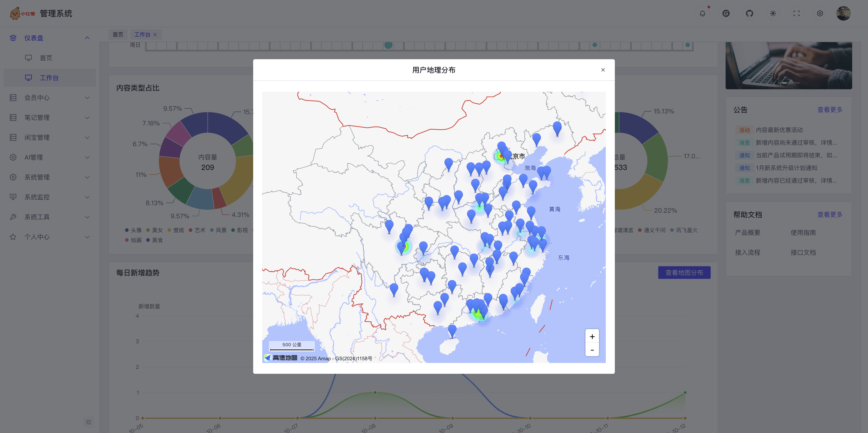This screenshot has height=433, width=868.
Task: Enter fullscreen mode via header icon
Action: click(796, 14)
